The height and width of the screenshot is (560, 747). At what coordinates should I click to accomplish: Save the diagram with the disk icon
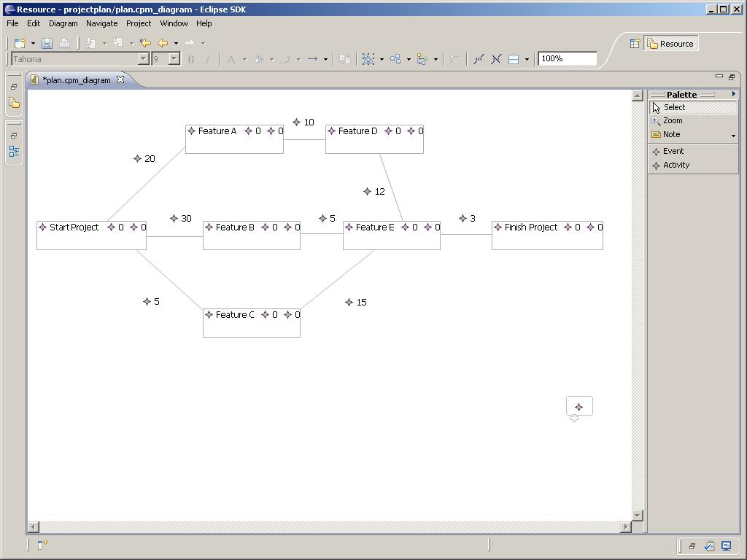47,43
